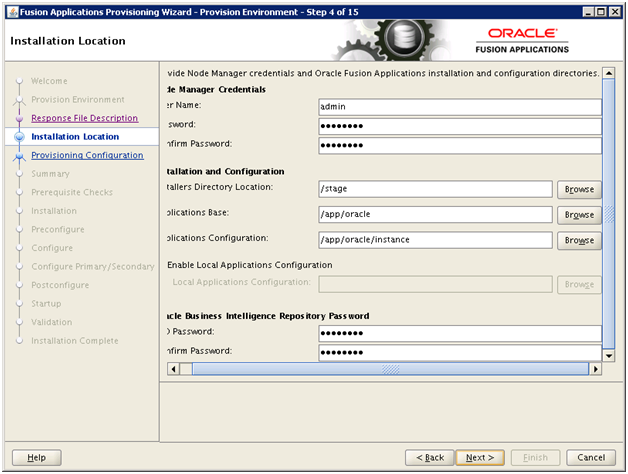
Task: Open the Provisioning Configuration step link
Action: tap(87, 155)
